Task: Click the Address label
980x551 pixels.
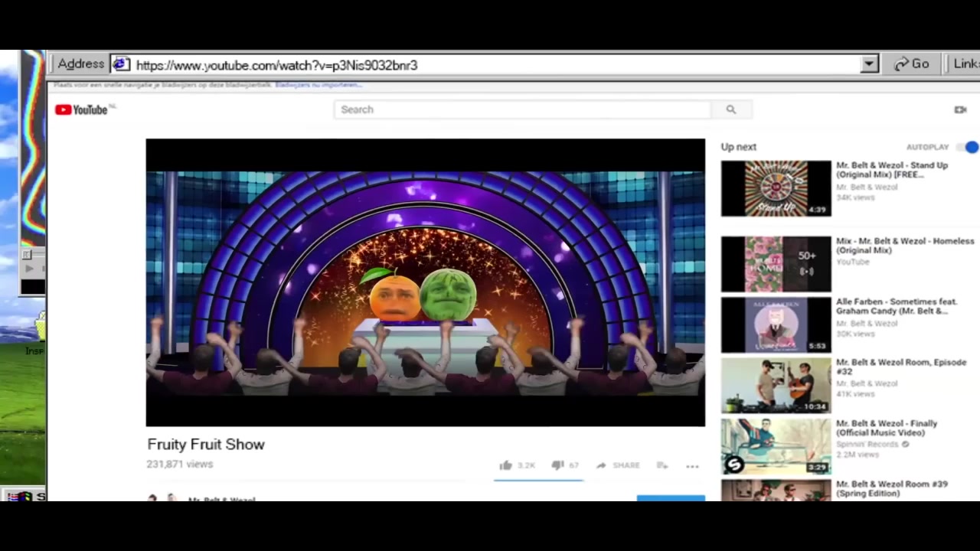Action: coord(80,64)
